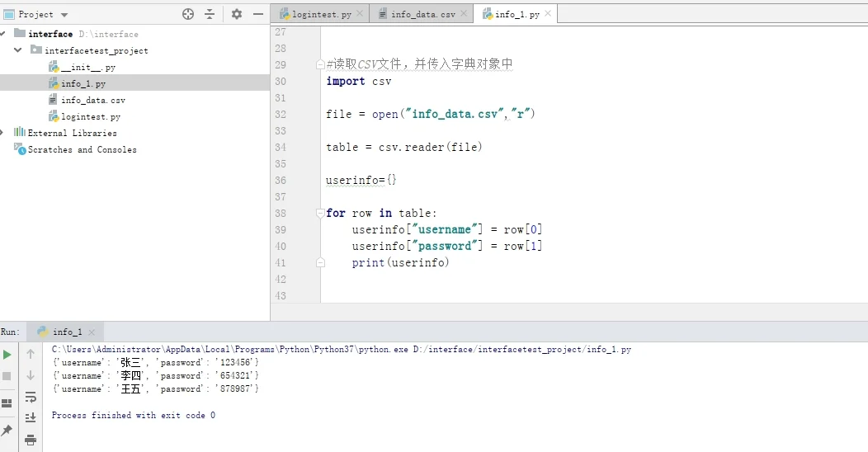Switch to the info_data.csv editor tab
The width and height of the screenshot is (868, 452).
pos(423,14)
